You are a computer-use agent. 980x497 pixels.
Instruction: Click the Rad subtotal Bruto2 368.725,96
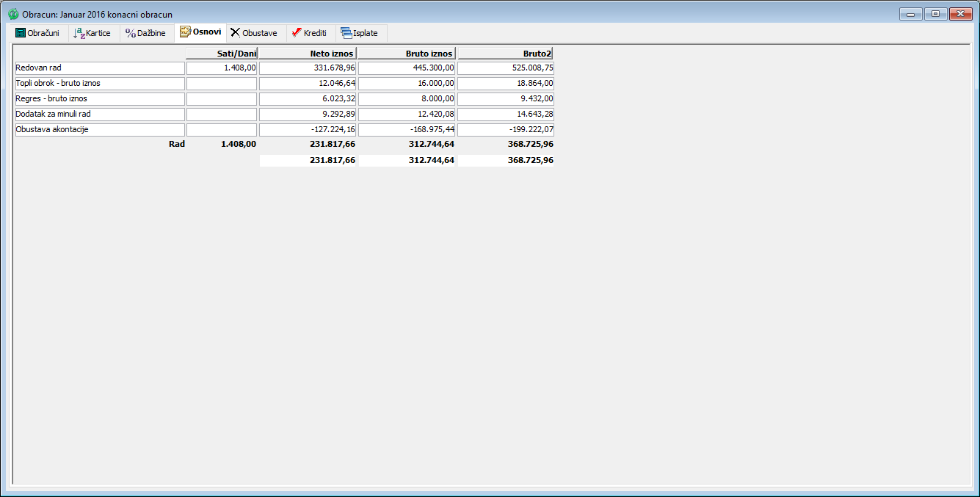[531, 145]
